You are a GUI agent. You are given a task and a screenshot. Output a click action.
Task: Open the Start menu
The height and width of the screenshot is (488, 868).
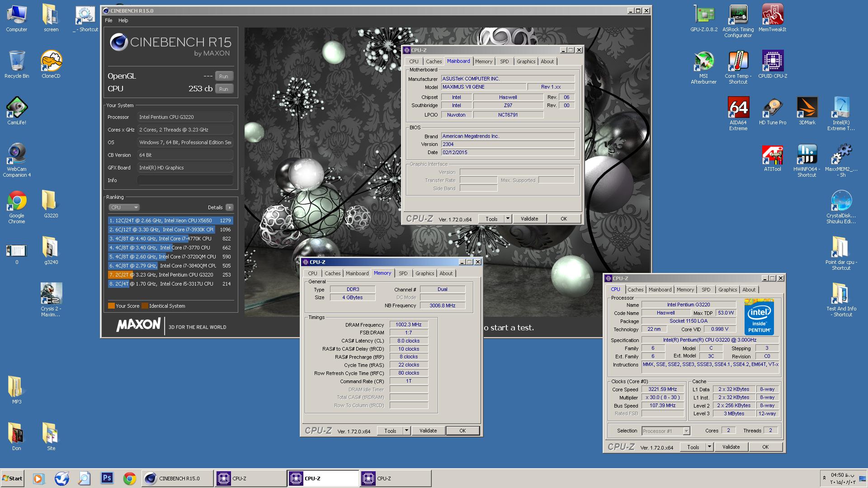tap(13, 478)
